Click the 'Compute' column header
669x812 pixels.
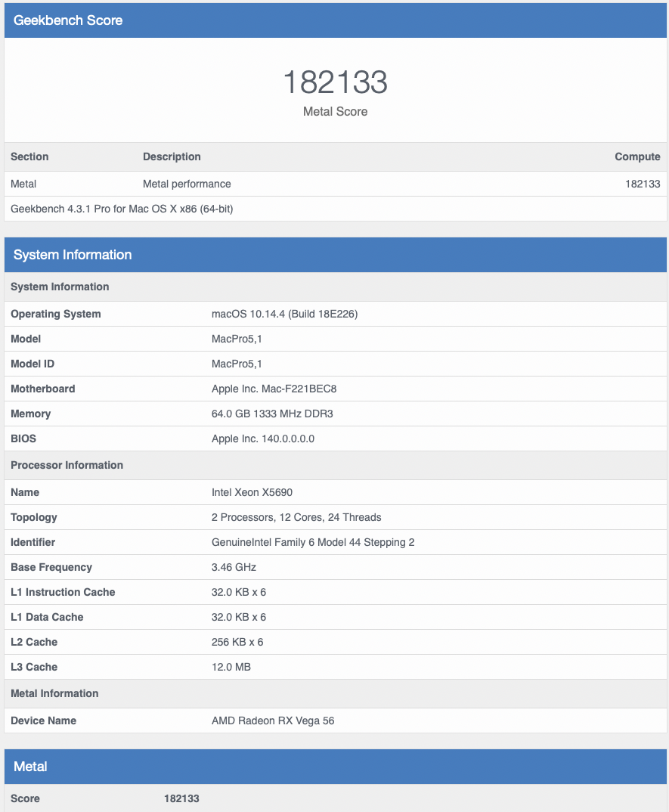click(637, 157)
